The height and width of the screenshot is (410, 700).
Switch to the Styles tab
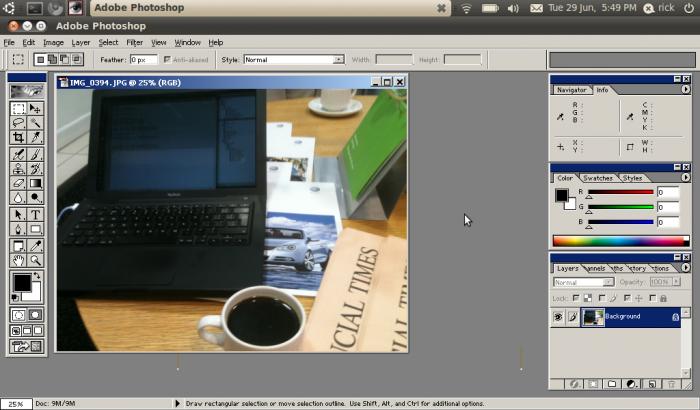[x=632, y=178]
